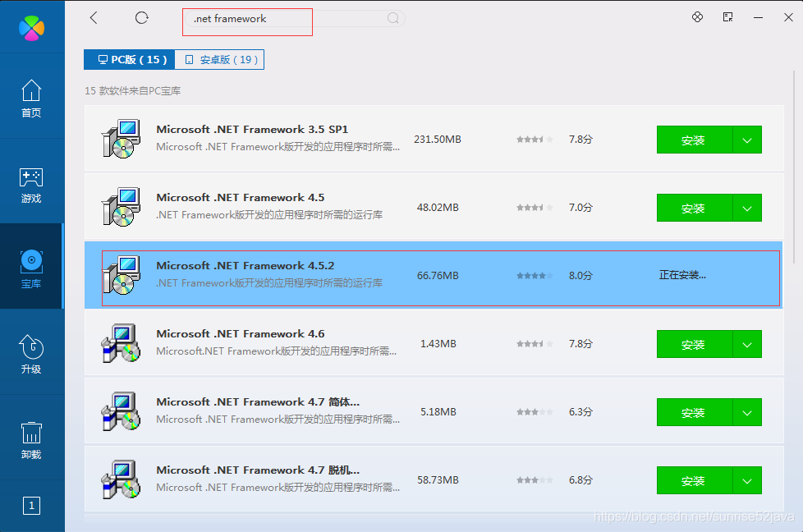Click the .NET Framework 3.5 SP1 installer icon
Screen dimensions: 803x532
121,139
